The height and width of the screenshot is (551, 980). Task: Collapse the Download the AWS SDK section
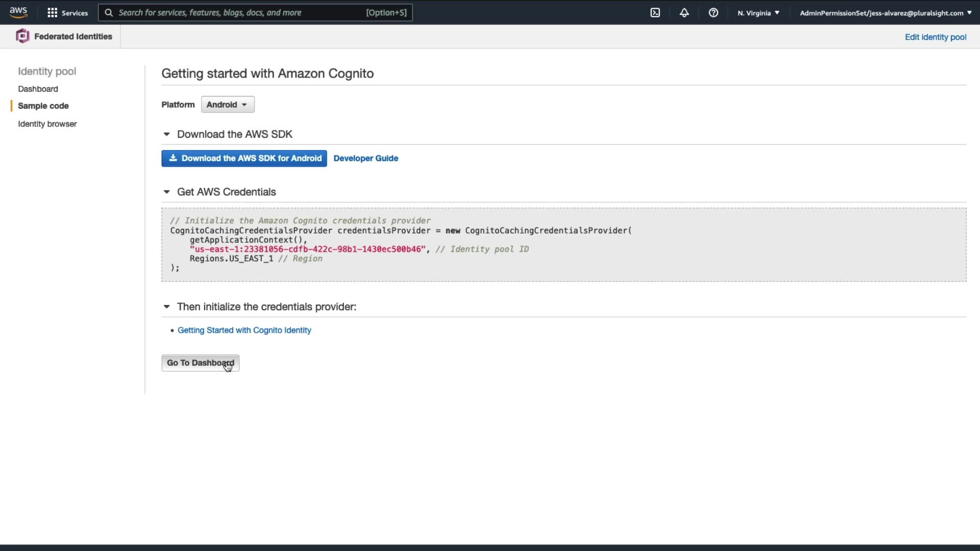[x=166, y=134]
